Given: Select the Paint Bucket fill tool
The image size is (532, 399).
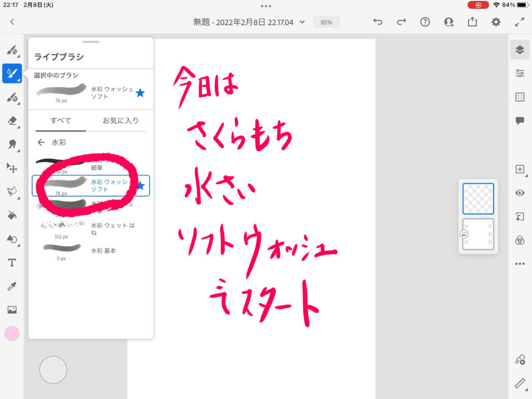Looking at the screenshot, I should 12,215.
